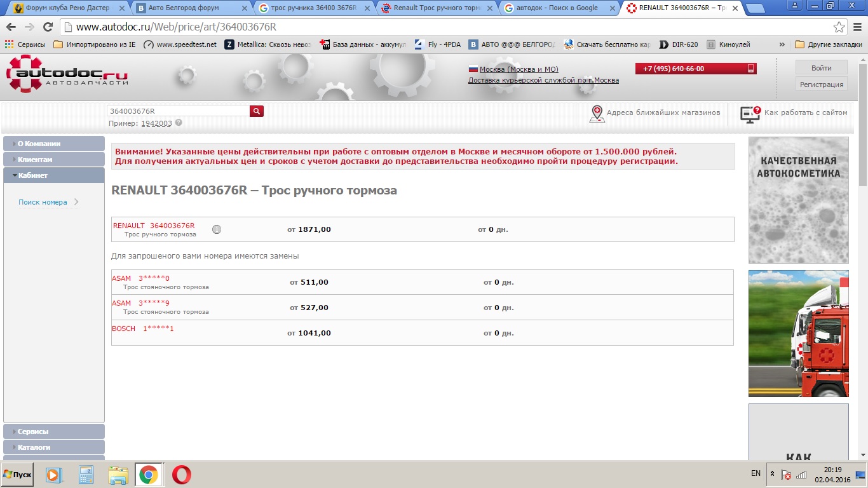Click the example number 1942003 link
The height and width of the screenshot is (488, 868).
point(156,123)
